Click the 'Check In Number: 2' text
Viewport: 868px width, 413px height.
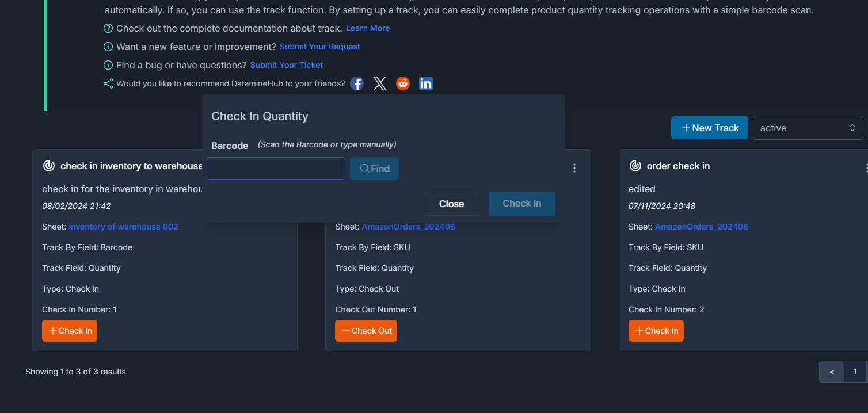click(667, 309)
